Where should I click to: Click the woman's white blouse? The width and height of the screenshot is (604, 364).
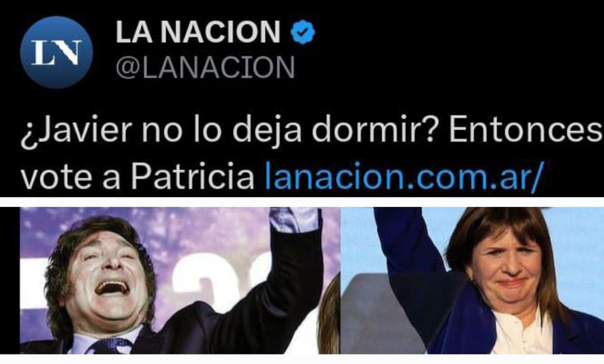(x=521, y=331)
